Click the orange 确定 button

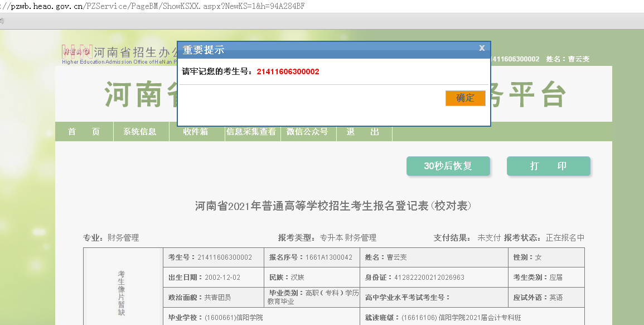click(x=465, y=98)
